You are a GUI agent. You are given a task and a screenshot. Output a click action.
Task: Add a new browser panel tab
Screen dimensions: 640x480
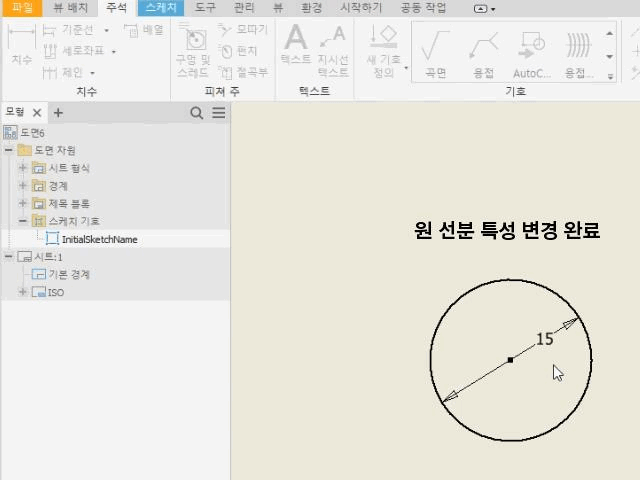(58, 113)
